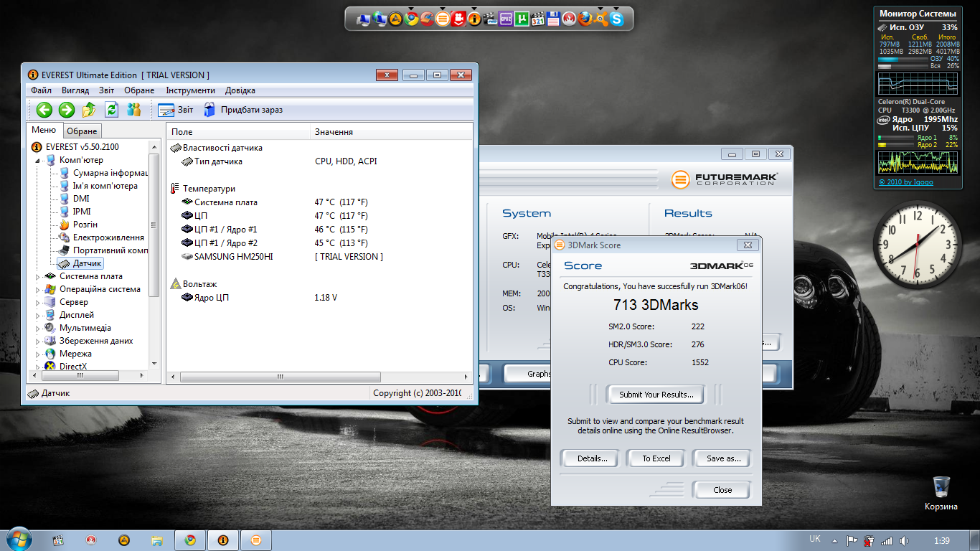Select the Меню tab in EVEREST
This screenshot has height=551, width=980.
tap(44, 130)
